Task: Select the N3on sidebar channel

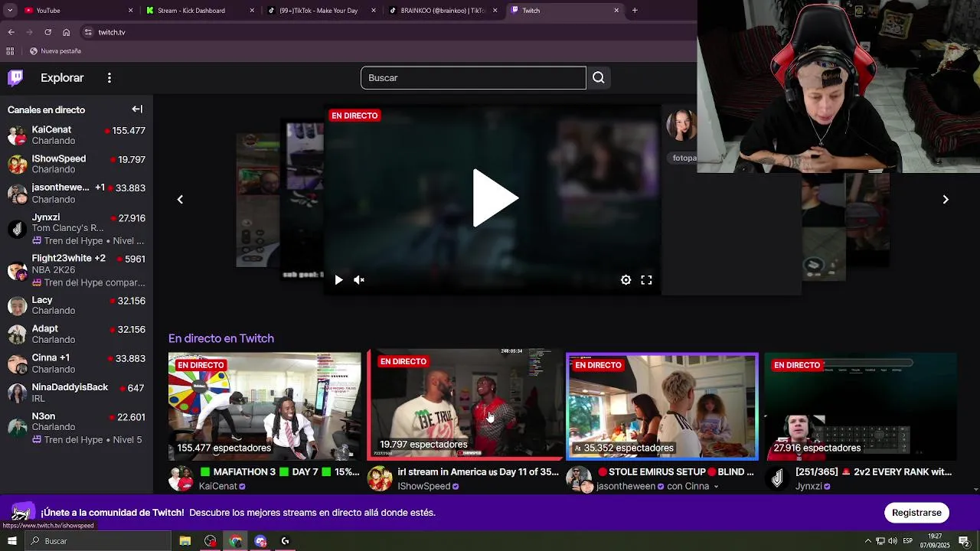Action: pos(77,428)
